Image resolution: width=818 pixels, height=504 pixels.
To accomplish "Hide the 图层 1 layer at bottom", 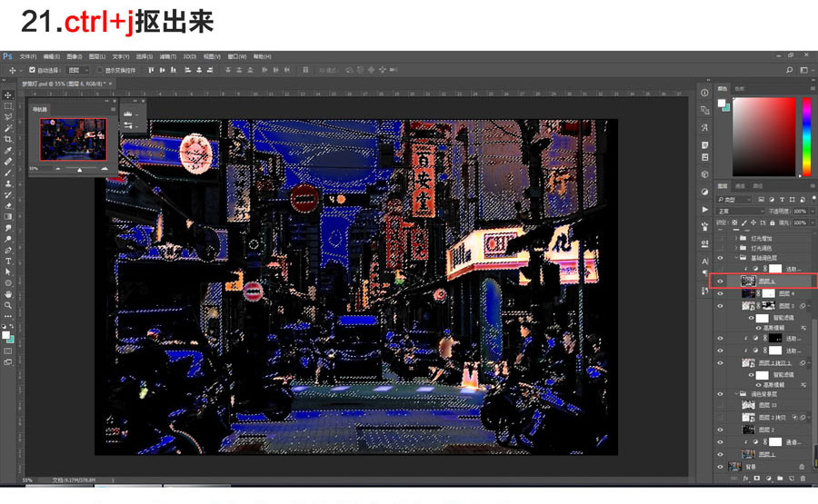I will click(x=721, y=454).
